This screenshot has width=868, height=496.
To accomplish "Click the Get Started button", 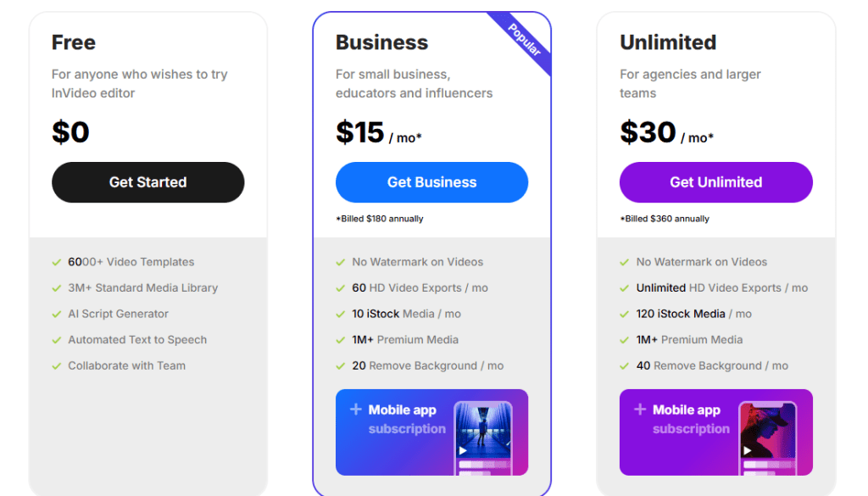I will point(147,182).
